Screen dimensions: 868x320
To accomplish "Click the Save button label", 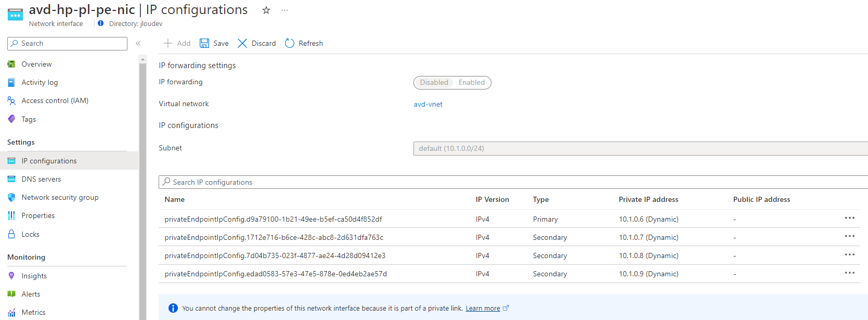I will [221, 43].
